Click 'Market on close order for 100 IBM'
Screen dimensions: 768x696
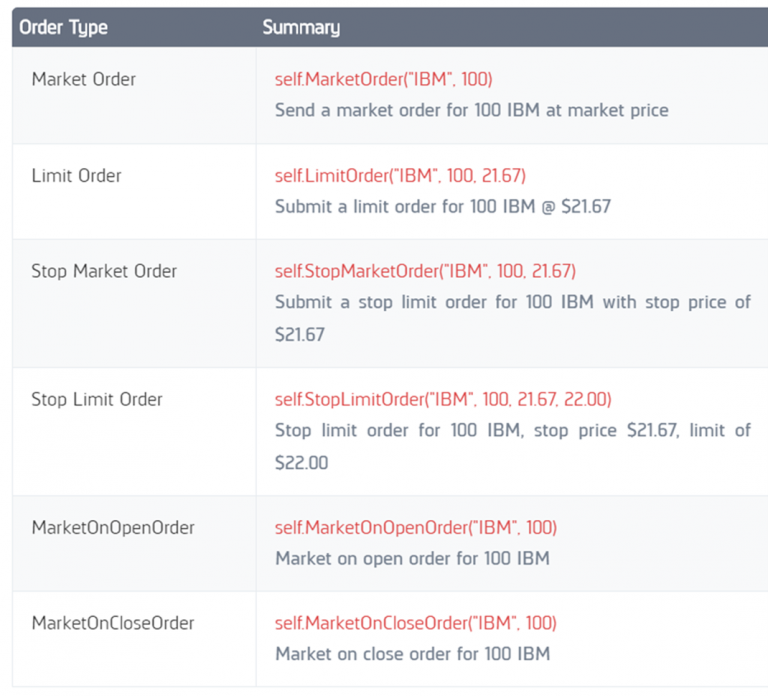click(x=413, y=654)
